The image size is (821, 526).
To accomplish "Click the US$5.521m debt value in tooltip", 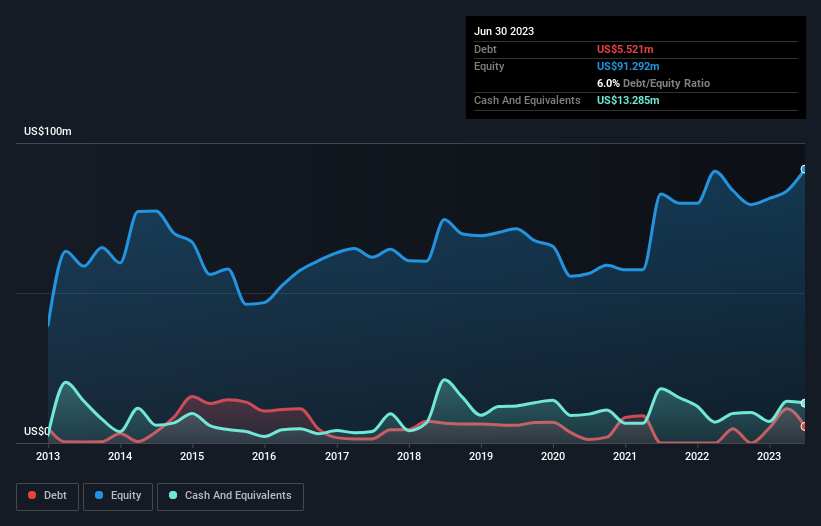I will click(625, 49).
